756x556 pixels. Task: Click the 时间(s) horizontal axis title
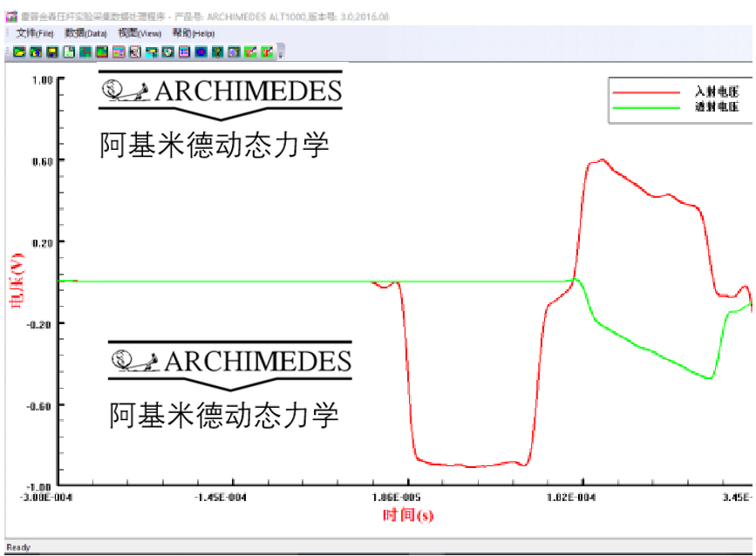(408, 516)
